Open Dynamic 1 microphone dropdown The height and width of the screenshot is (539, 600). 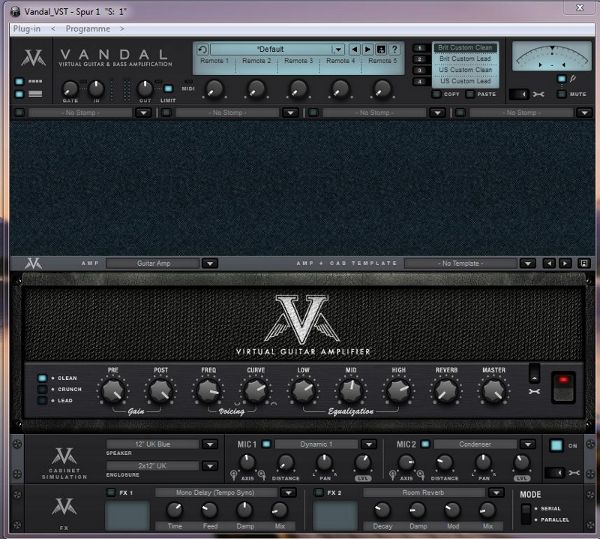point(369,444)
